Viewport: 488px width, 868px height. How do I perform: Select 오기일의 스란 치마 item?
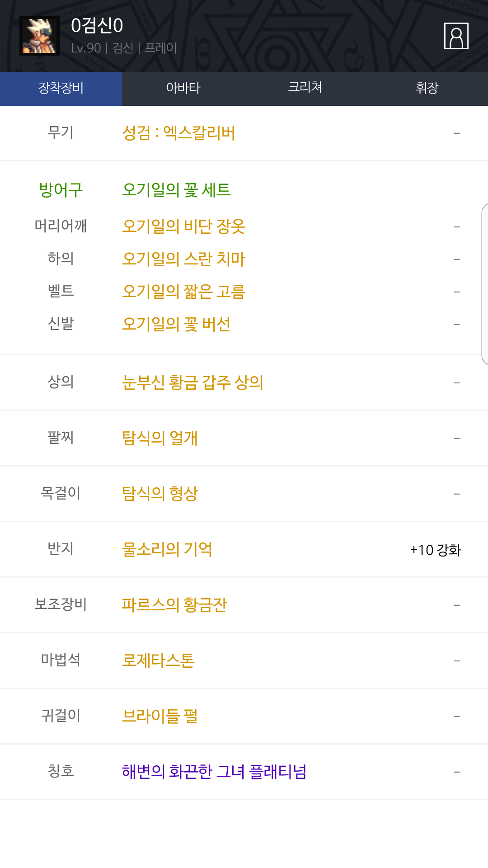pyautogui.click(x=183, y=259)
